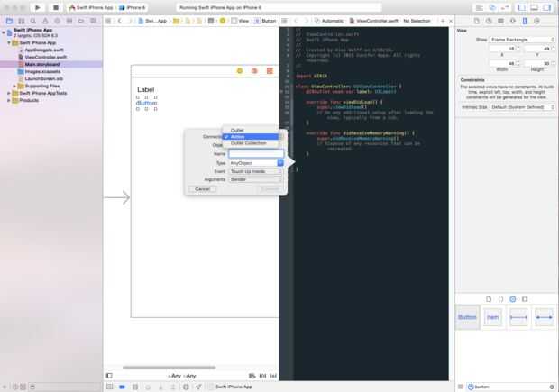The image size is (559, 392).
Task: Show the Media library icon
Action: 525,299
